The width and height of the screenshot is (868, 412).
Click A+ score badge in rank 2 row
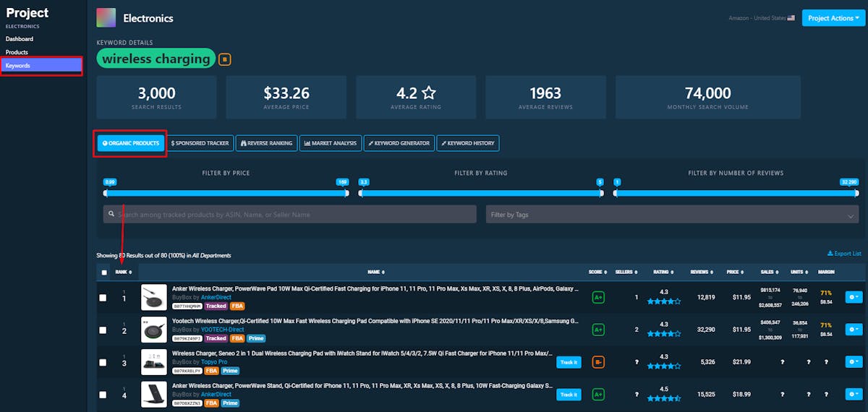click(598, 330)
